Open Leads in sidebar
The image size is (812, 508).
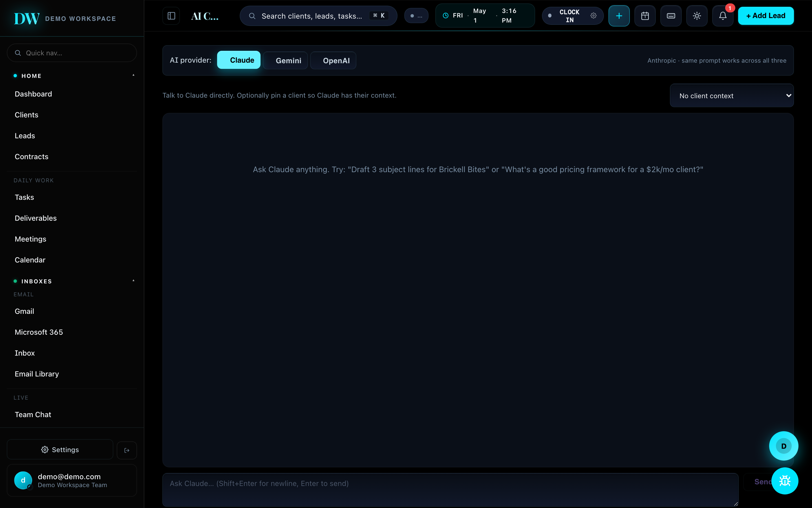click(x=72, y=136)
